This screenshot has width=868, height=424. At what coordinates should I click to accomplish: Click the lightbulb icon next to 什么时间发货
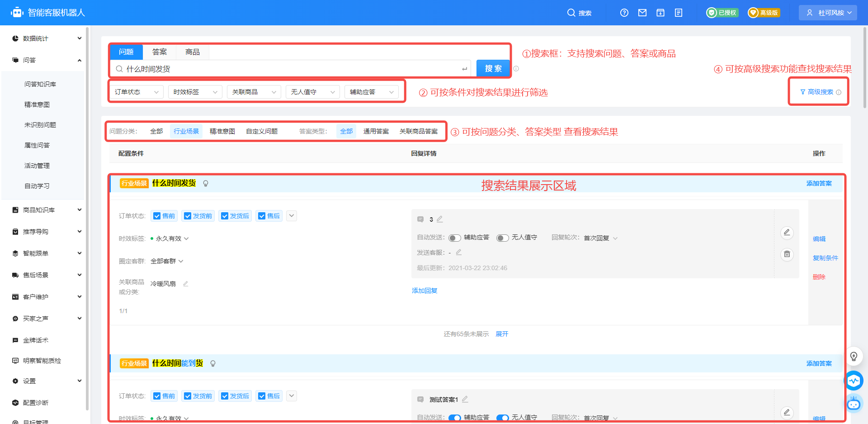pyautogui.click(x=206, y=183)
